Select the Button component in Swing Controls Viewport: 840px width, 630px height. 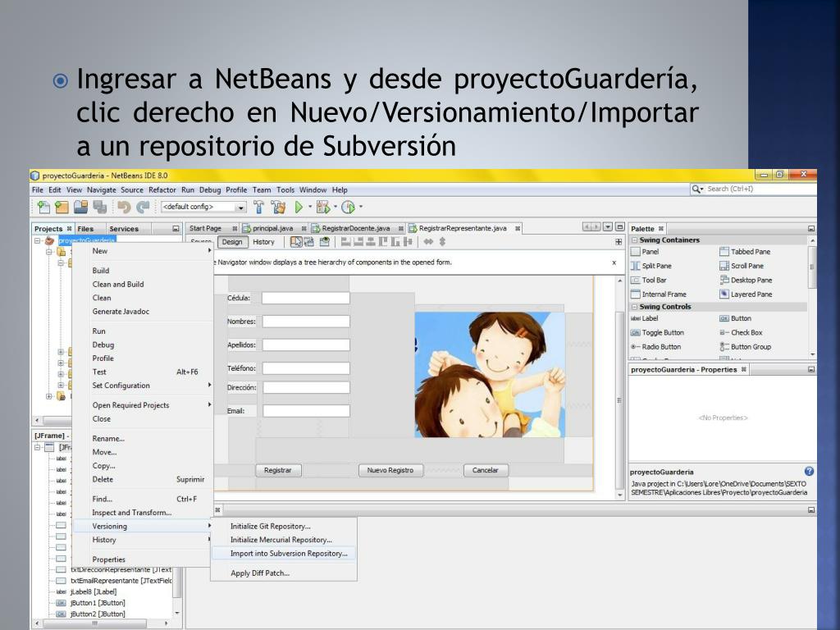[736, 318]
